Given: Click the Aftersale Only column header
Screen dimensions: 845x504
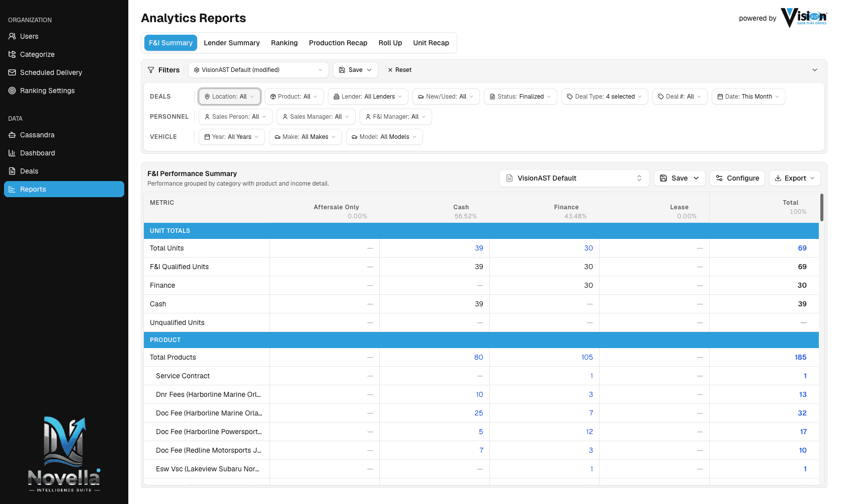Looking at the screenshot, I should [336, 207].
